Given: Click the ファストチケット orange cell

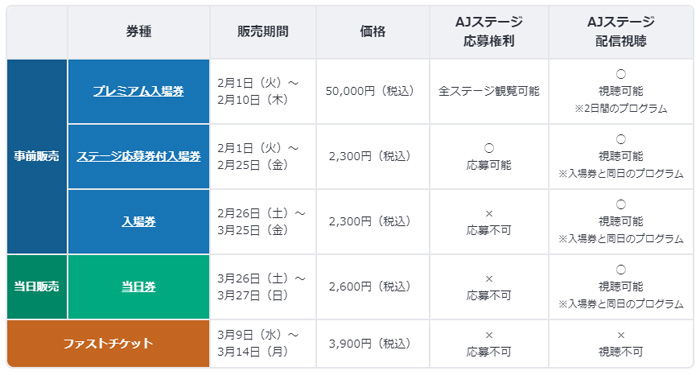Looking at the screenshot, I should click(x=108, y=343).
